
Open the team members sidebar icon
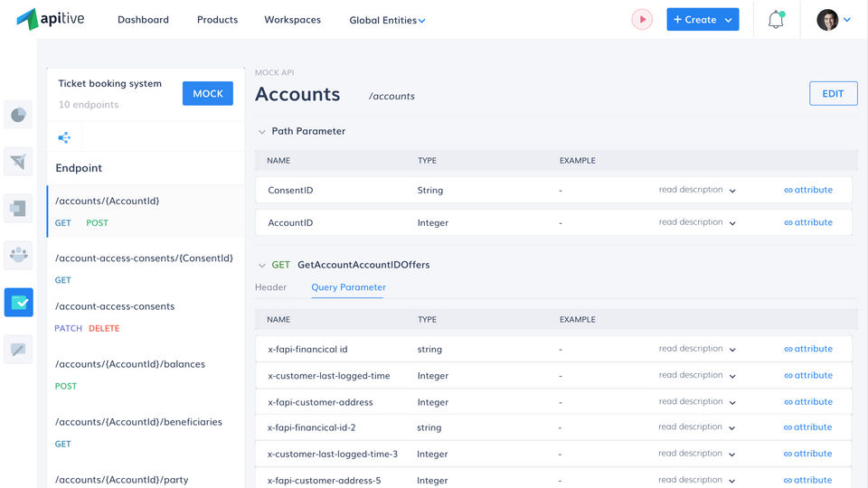coord(18,255)
